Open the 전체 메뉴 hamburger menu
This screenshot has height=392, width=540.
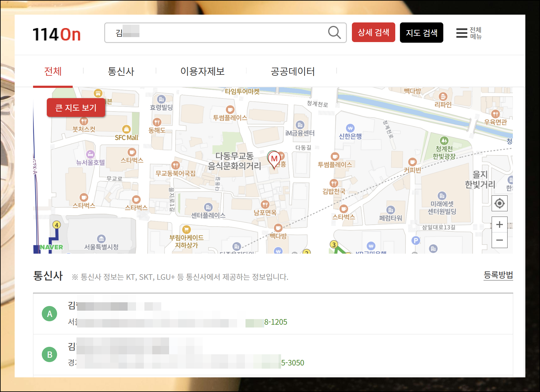(x=469, y=33)
